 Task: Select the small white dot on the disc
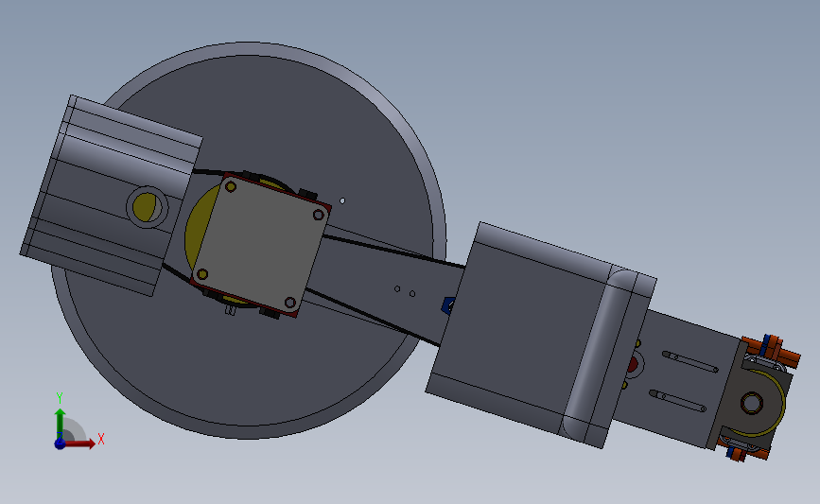click(342, 200)
